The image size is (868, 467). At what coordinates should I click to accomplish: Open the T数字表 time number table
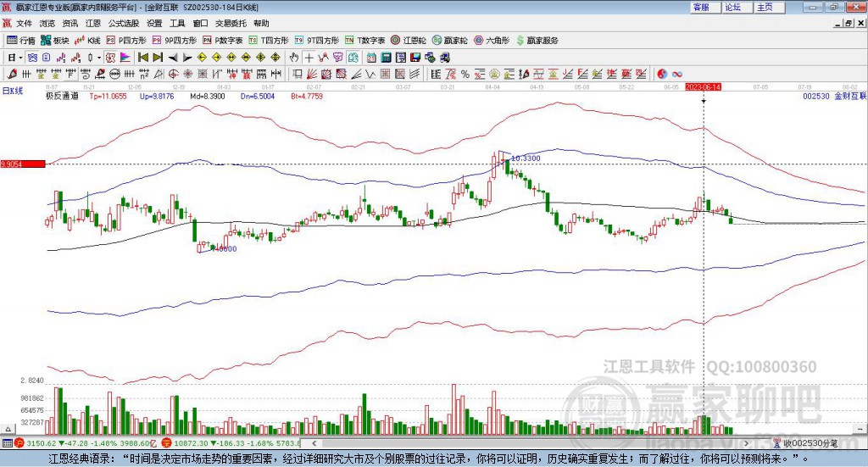(364, 41)
